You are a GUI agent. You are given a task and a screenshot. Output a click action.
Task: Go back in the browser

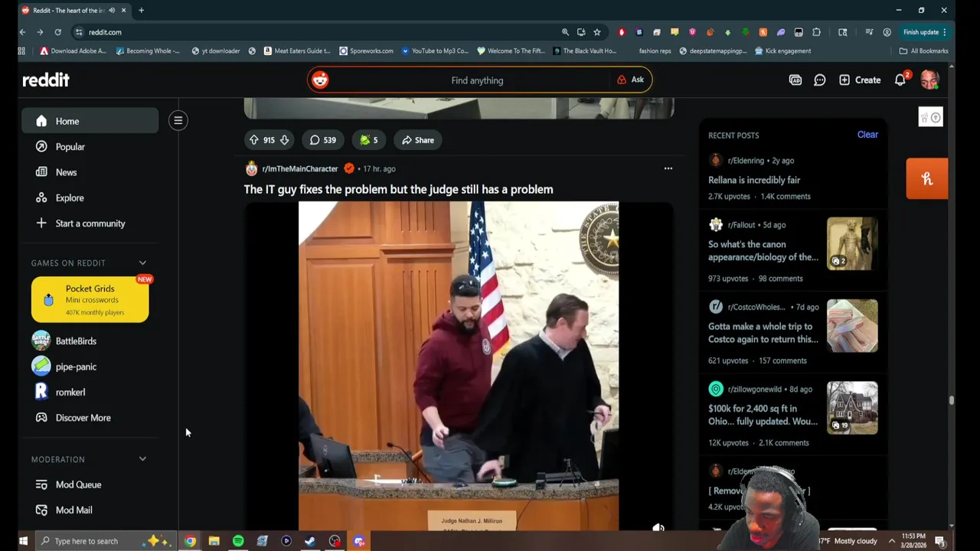[x=23, y=32]
